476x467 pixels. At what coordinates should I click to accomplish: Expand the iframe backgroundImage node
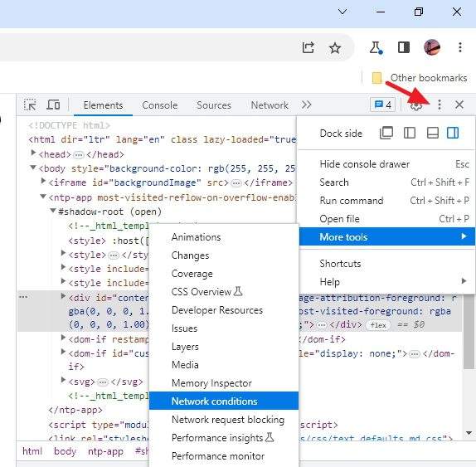pos(43,181)
